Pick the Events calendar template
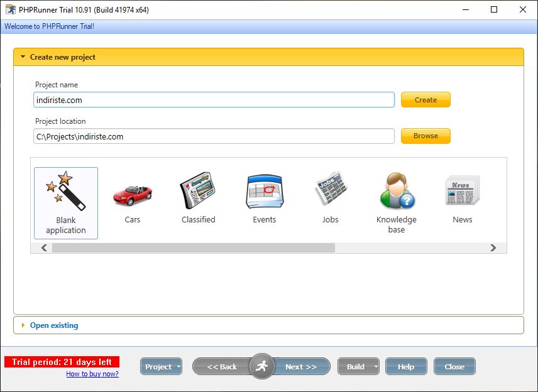This screenshot has width=538, height=392. (x=264, y=192)
